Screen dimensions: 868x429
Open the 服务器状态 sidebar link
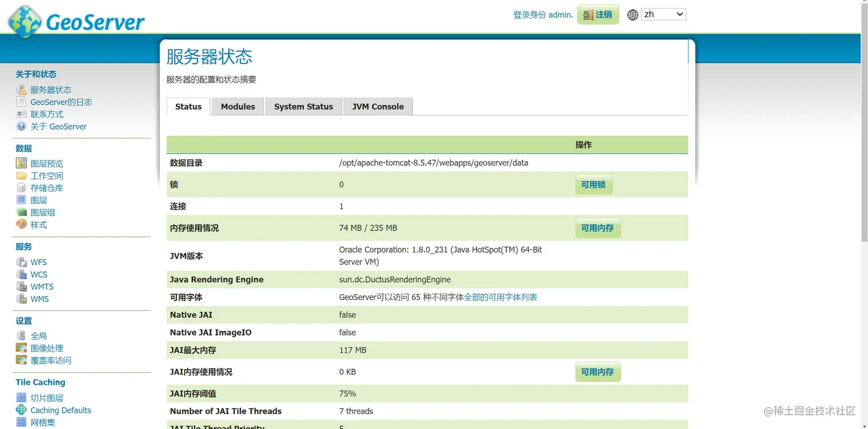coord(51,90)
